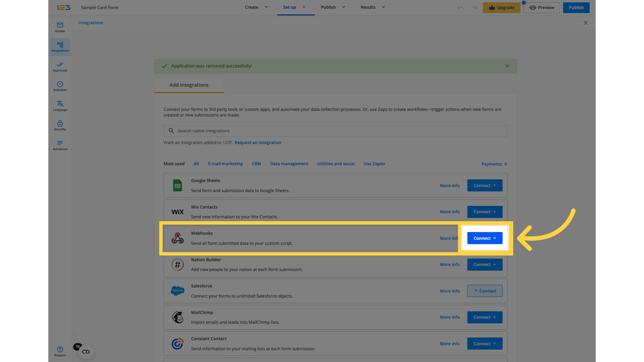
Task: Filter integrations by CRM
Action: click(256, 164)
